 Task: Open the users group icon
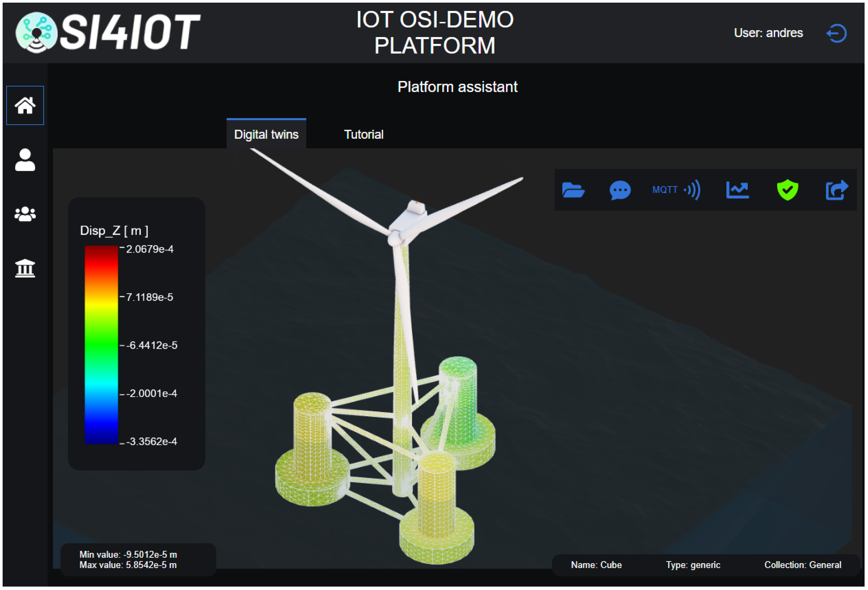tap(25, 214)
